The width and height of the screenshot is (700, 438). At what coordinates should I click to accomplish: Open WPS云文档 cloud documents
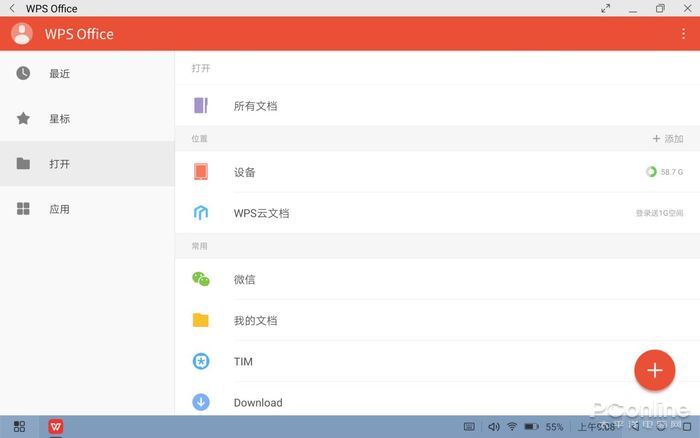(x=437, y=213)
